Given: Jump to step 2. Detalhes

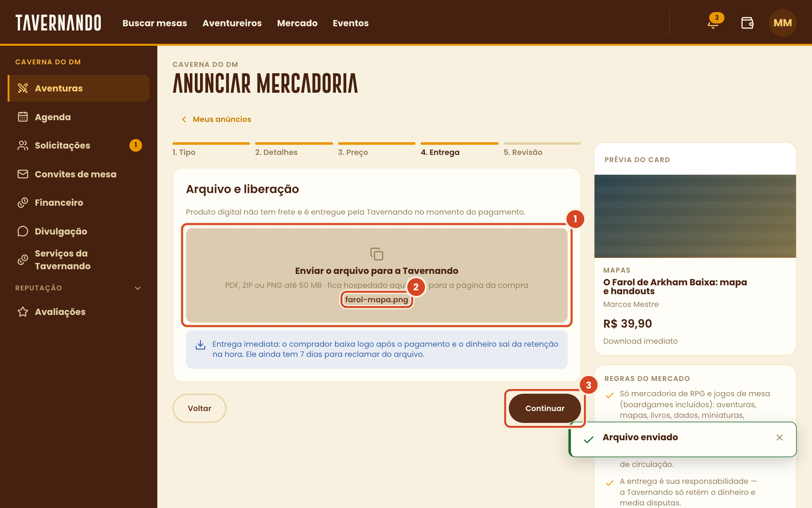Looking at the screenshot, I should click(x=294, y=150).
